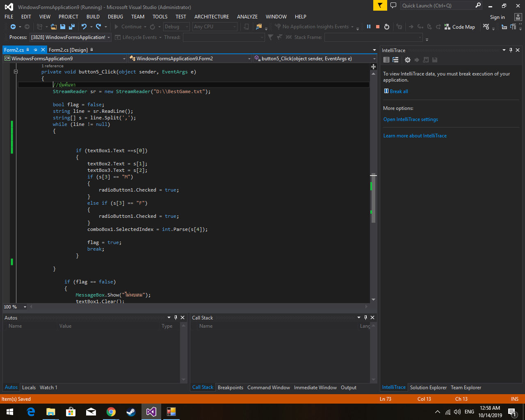This screenshot has height=420, width=525.
Task: Open the Autos window options dropdown arrow
Action: [169, 317]
